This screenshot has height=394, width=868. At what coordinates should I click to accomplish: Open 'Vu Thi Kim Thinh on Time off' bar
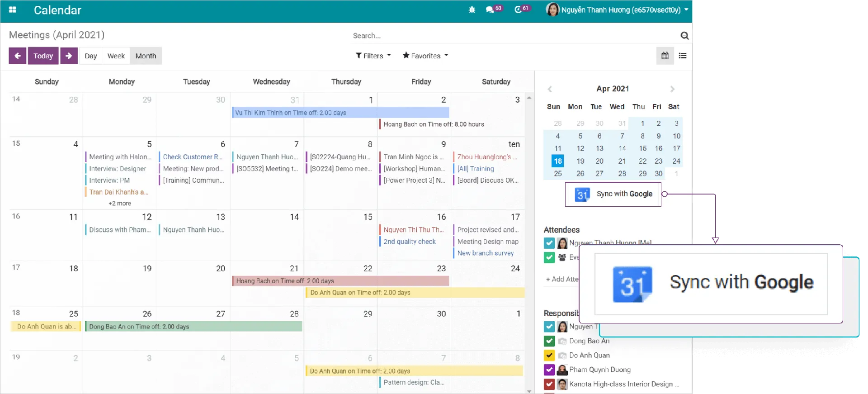pos(340,113)
